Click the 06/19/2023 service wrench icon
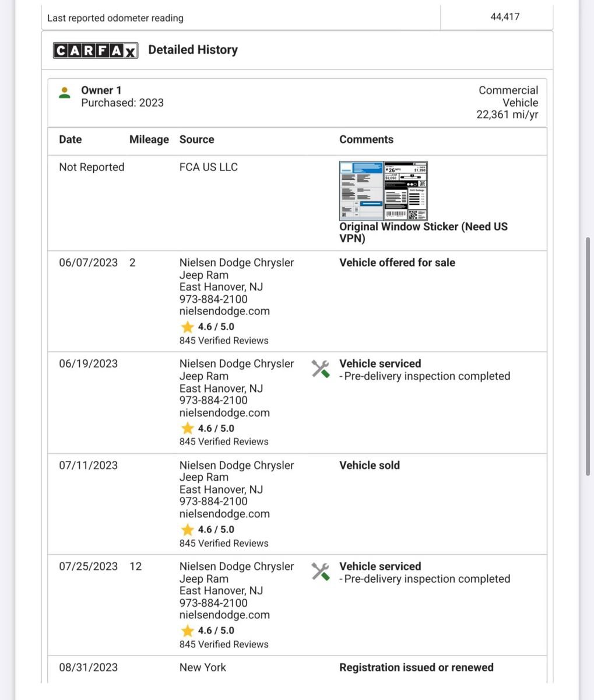Screen dimensions: 594x700 (320, 369)
